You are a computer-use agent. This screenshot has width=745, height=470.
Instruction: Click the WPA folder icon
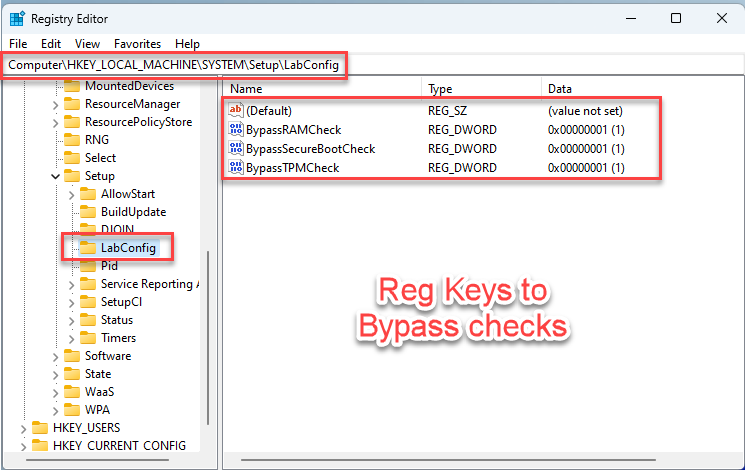coord(72,410)
